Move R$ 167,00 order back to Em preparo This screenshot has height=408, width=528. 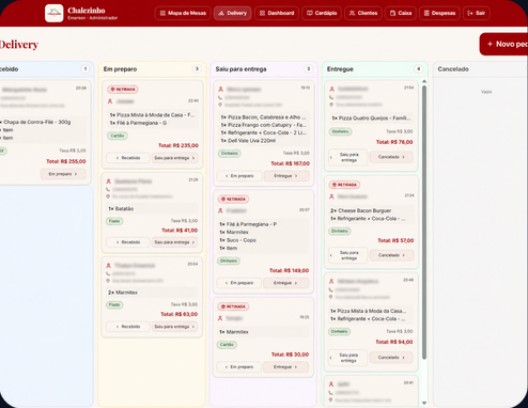[x=239, y=176]
